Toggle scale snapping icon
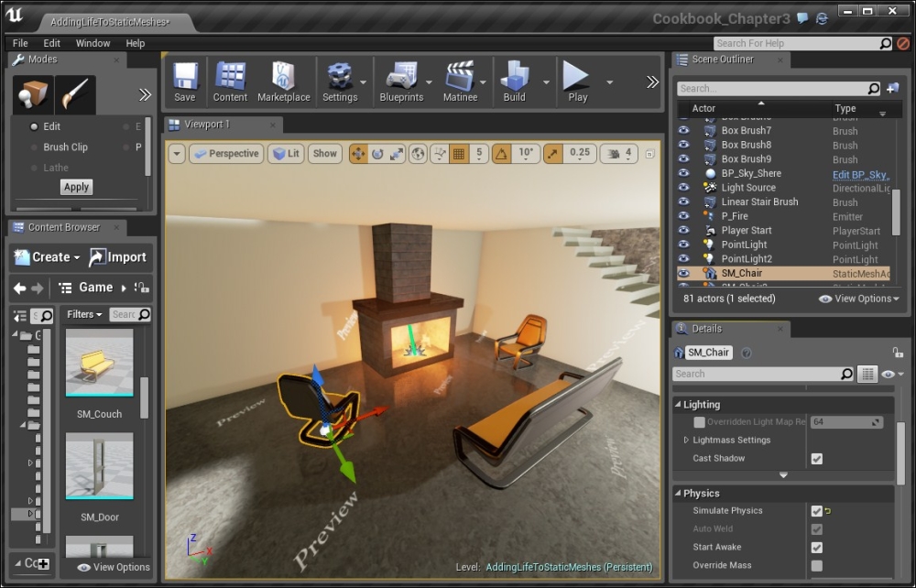 pos(552,154)
